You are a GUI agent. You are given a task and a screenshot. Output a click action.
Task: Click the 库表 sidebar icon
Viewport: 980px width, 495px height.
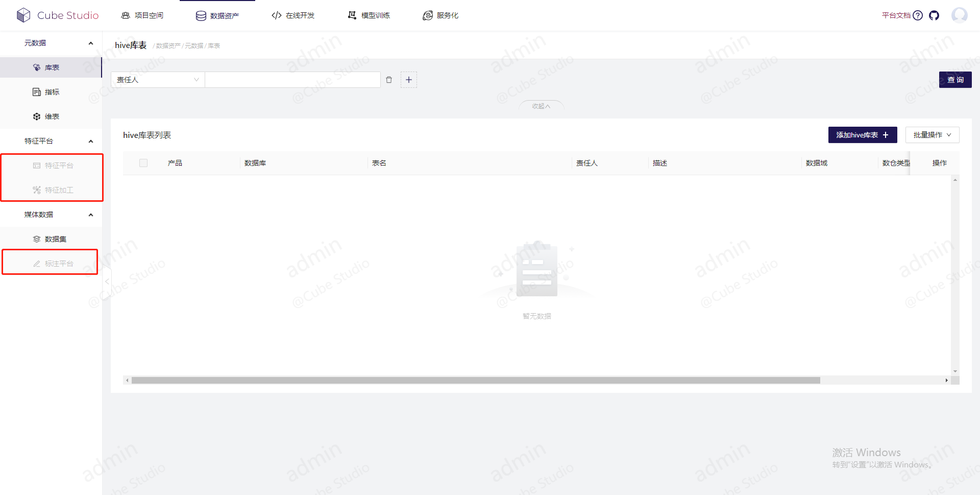[x=37, y=67]
